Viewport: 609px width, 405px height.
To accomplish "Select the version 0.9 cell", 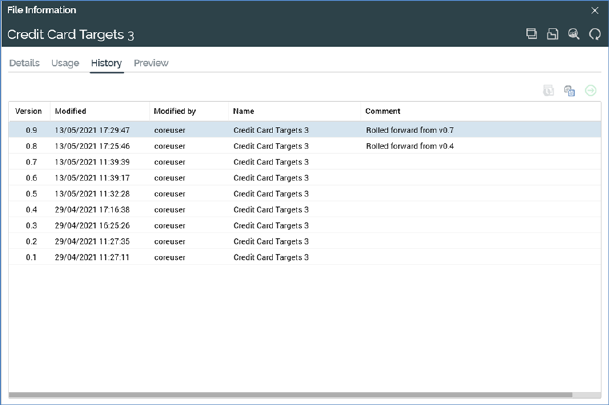I will coord(31,130).
